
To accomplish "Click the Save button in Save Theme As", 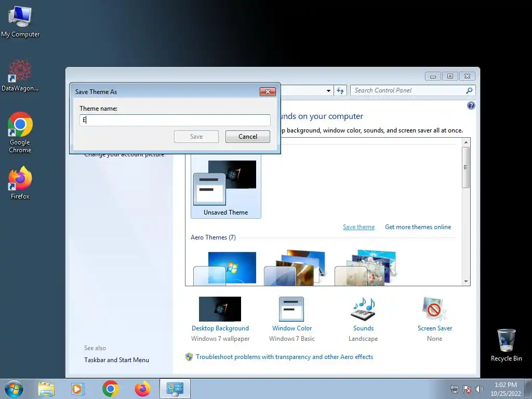I will 196,137.
